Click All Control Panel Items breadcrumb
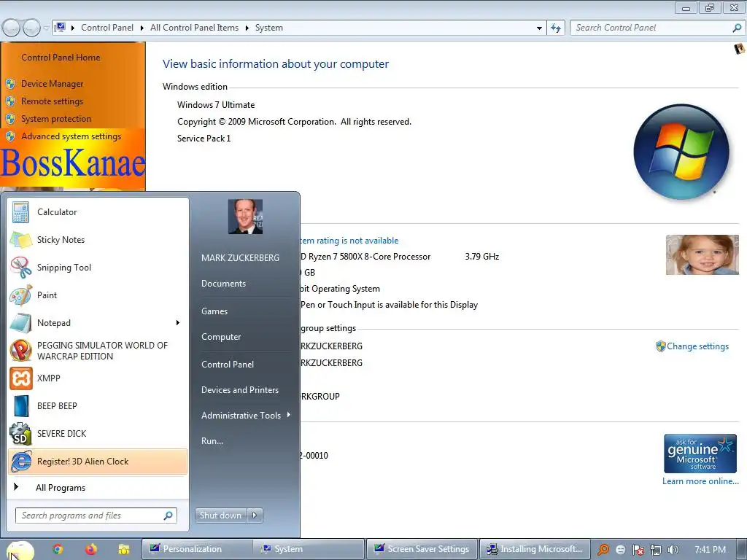Viewport: 747px width, 560px height. pos(194,28)
